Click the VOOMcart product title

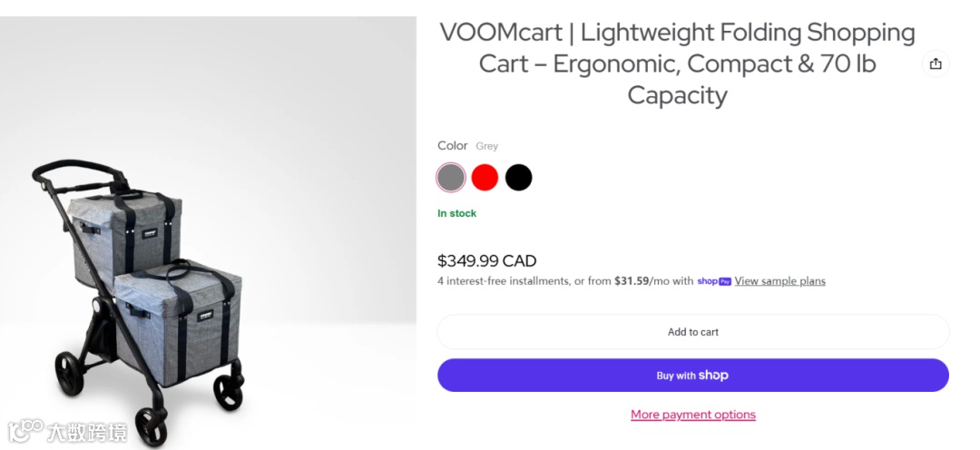coord(677,64)
